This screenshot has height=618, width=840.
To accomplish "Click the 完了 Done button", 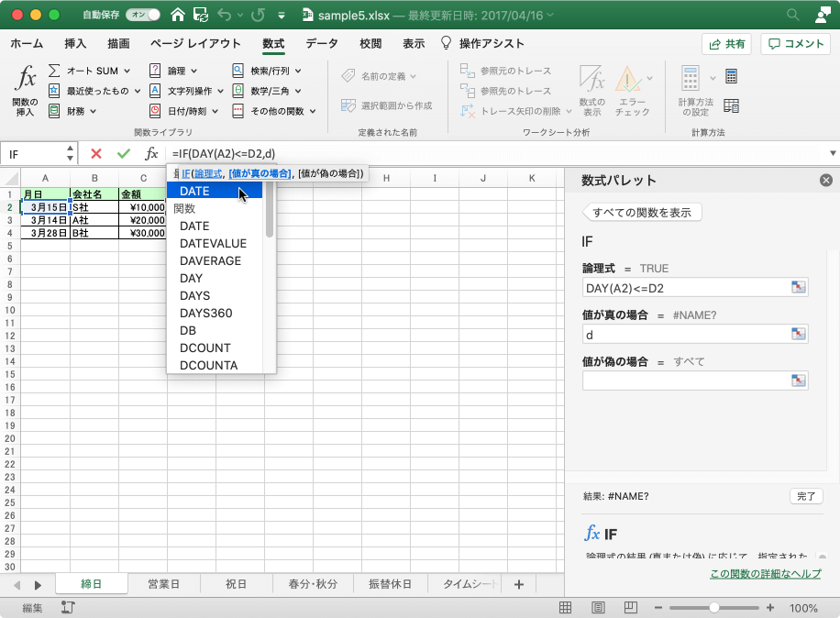I will pyautogui.click(x=806, y=496).
